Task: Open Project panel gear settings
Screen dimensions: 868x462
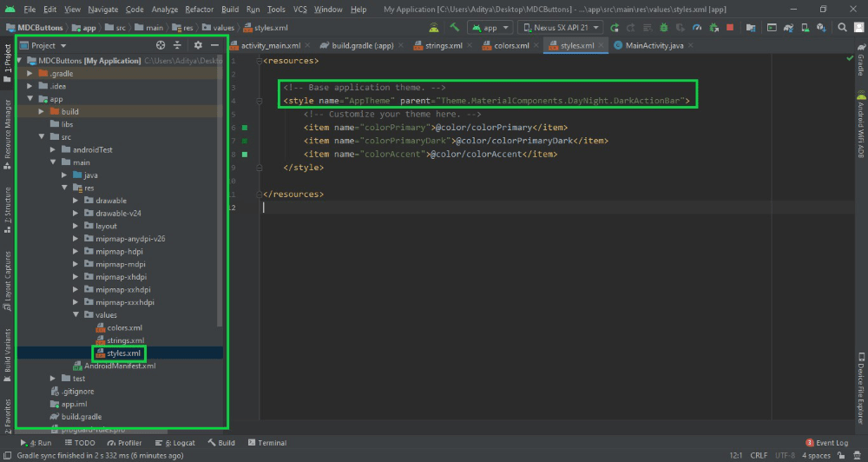Action: click(198, 45)
